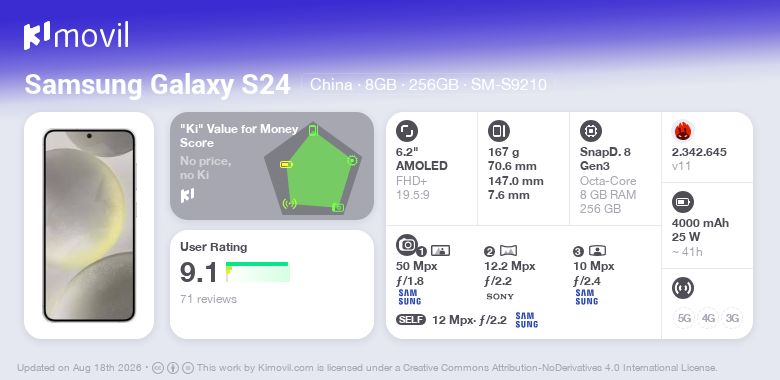Click the Kimovil logo
Screen dimensions: 780x380
pos(76,35)
